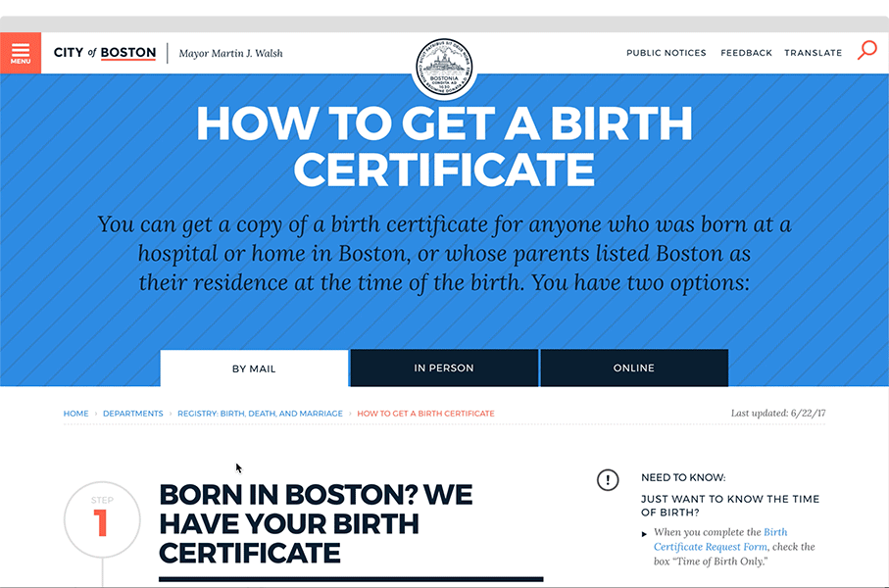This screenshot has height=588, width=889.
Task: Open Registry: Birth, Death, and Marriage breadcrumb
Action: pyautogui.click(x=261, y=414)
